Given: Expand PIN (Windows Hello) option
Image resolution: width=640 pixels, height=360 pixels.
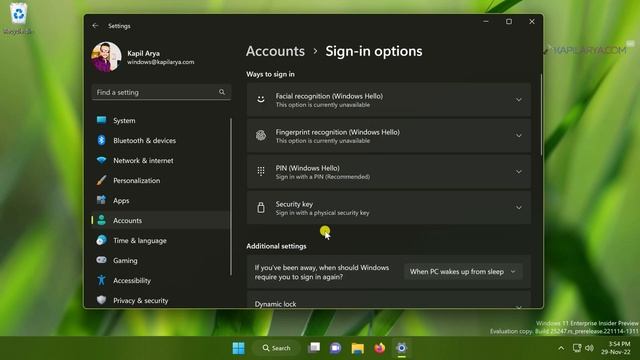Looking at the screenshot, I should click(389, 171).
